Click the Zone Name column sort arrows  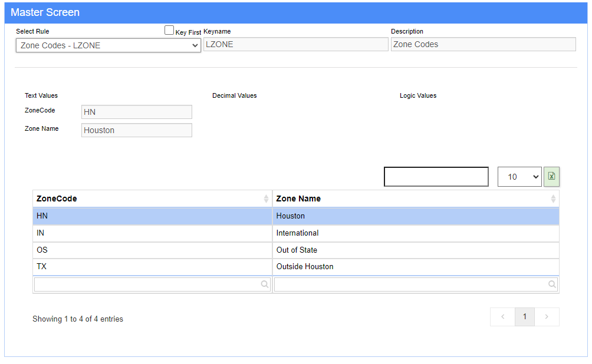click(x=553, y=199)
